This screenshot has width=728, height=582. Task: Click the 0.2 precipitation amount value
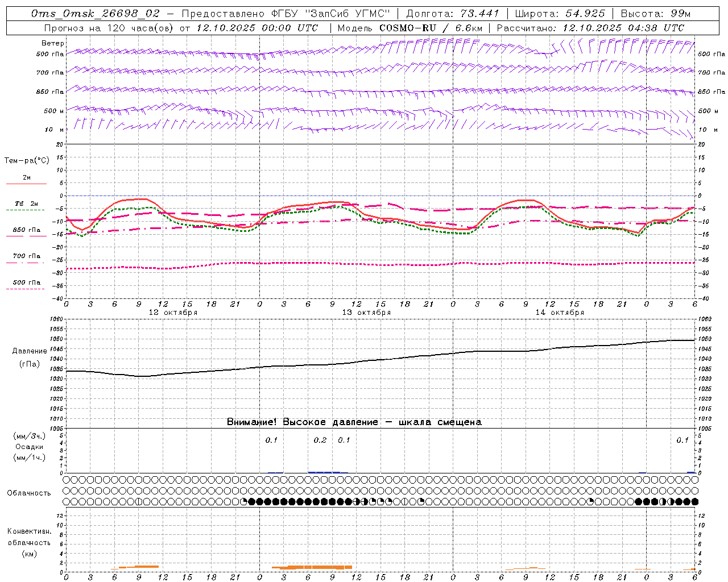(320, 440)
